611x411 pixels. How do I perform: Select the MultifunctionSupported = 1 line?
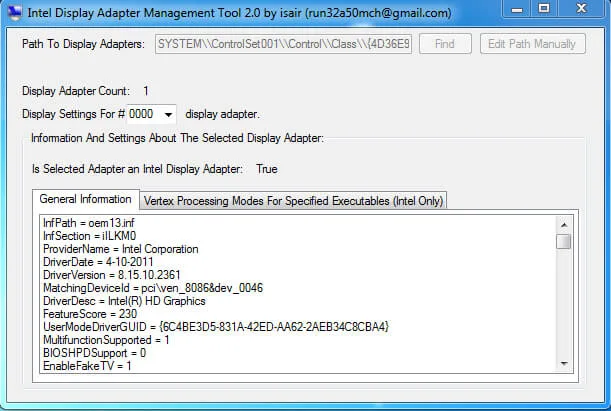(x=106, y=340)
